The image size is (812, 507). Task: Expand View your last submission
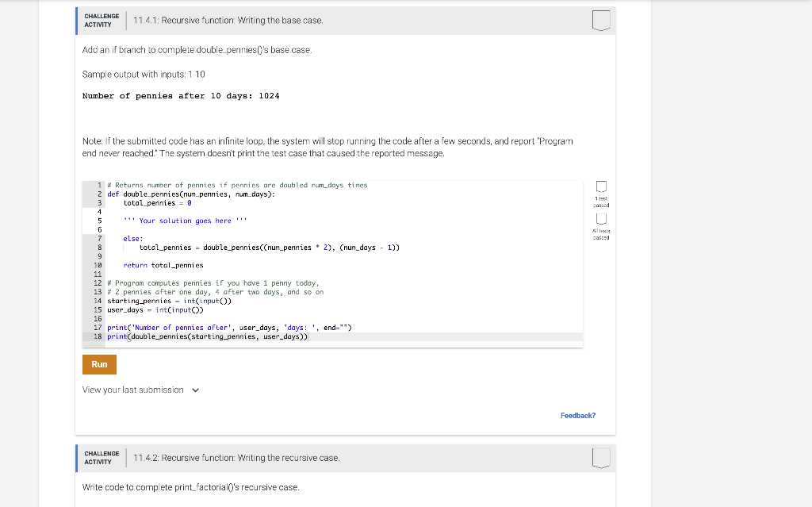click(134, 390)
